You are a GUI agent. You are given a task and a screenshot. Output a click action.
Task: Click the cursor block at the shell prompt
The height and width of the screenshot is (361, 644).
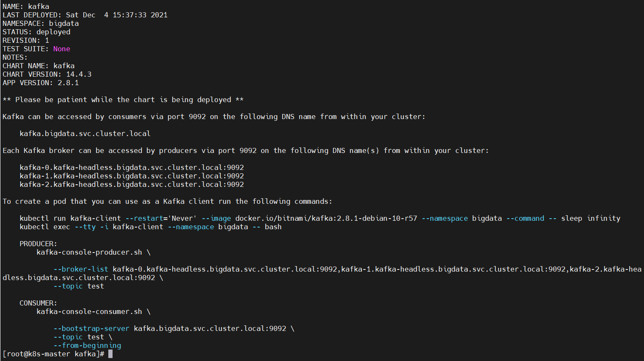(x=110, y=354)
